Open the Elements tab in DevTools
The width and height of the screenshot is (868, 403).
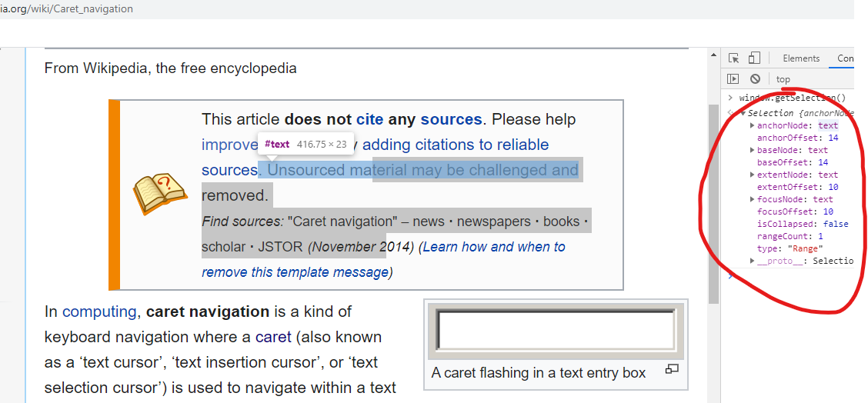coord(801,58)
